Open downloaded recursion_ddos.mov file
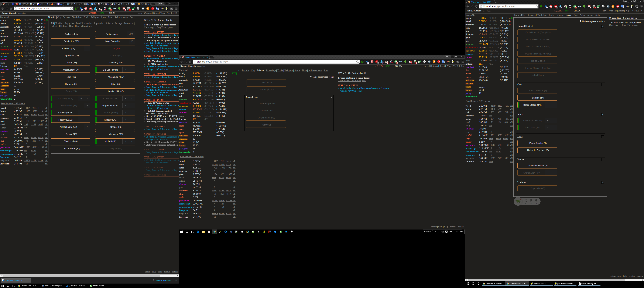 click(14, 280)
